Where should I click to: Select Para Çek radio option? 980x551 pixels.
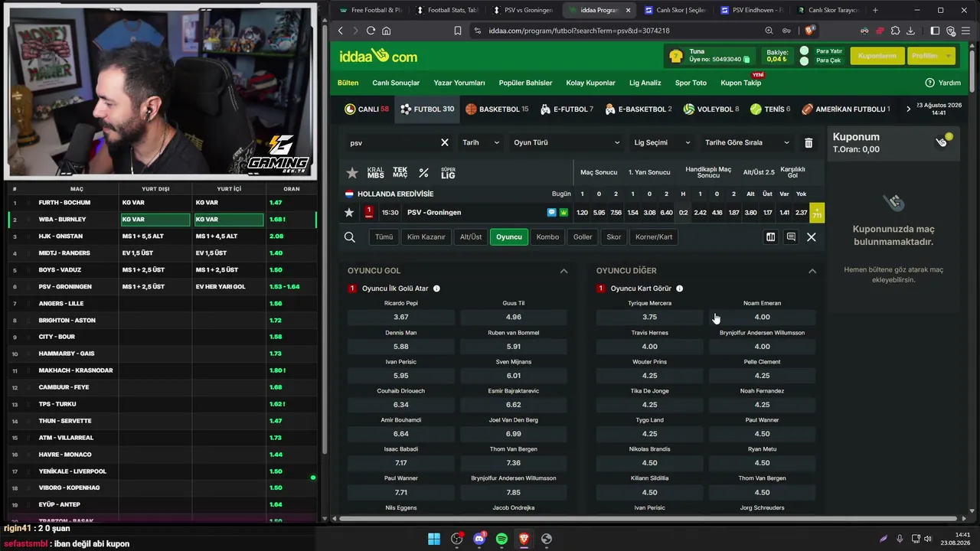click(x=805, y=60)
